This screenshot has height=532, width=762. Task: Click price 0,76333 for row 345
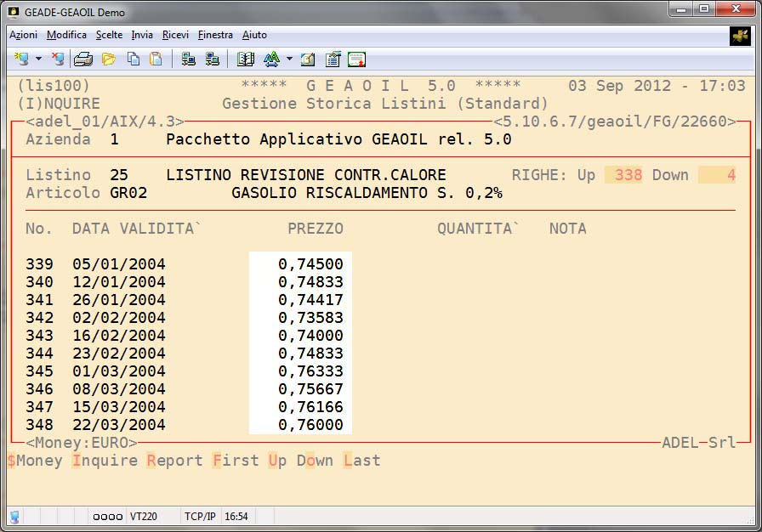tap(313, 371)
